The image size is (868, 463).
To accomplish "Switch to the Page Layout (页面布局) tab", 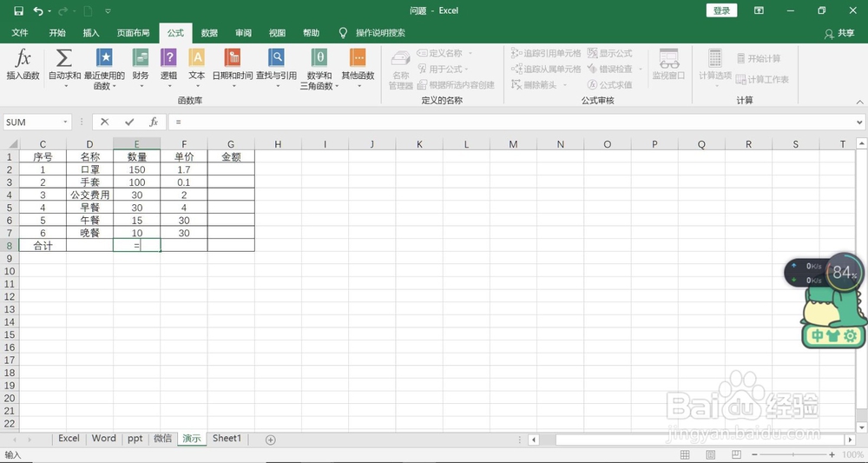I will [x=133, y=33].
